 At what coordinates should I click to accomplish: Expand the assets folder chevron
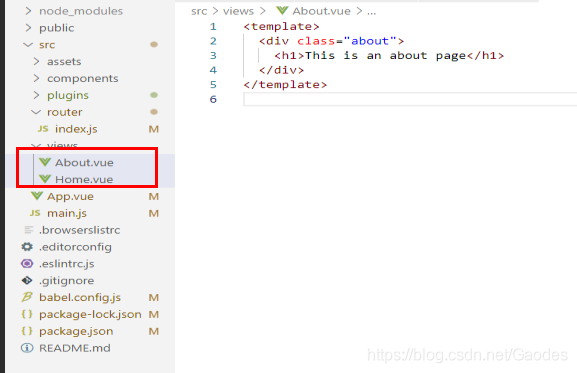36,61
